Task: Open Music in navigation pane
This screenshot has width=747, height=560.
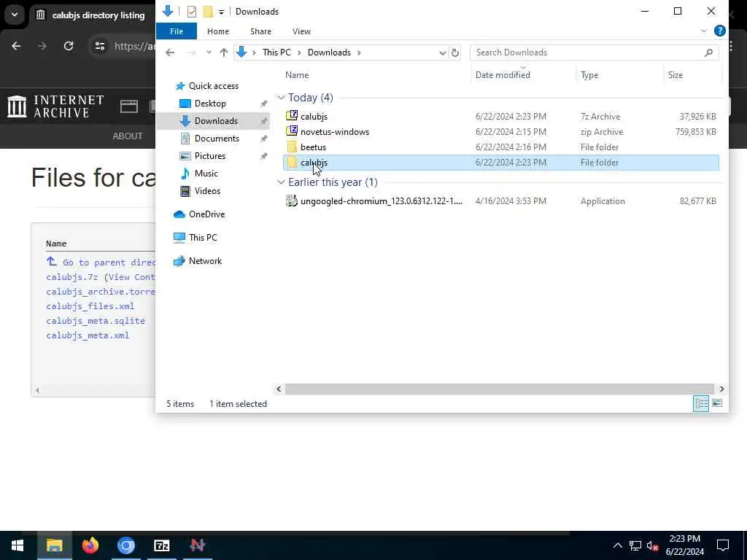Action: tap(206, 174)
